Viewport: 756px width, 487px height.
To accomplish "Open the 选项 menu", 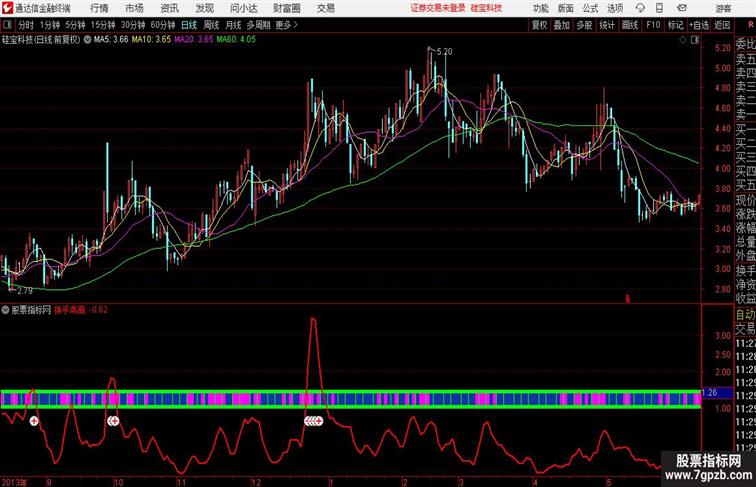I will pos(615,8).
